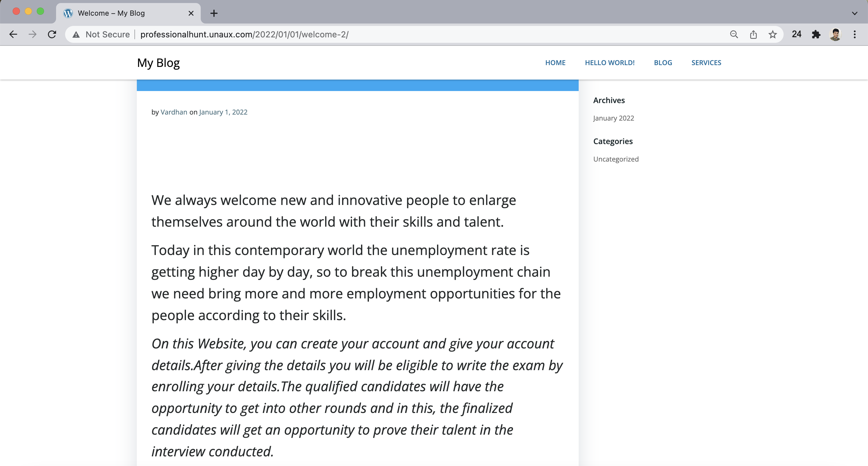868x466 pixels.
Task: Open the HOME menu item
Action: point(555,63)
